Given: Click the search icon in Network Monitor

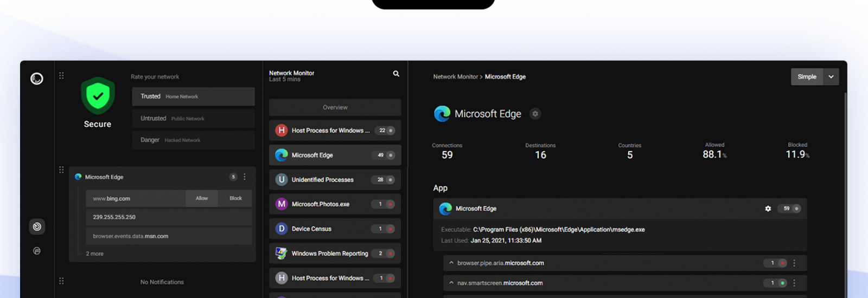Looking at the screenshot, I should click(396, 74).
